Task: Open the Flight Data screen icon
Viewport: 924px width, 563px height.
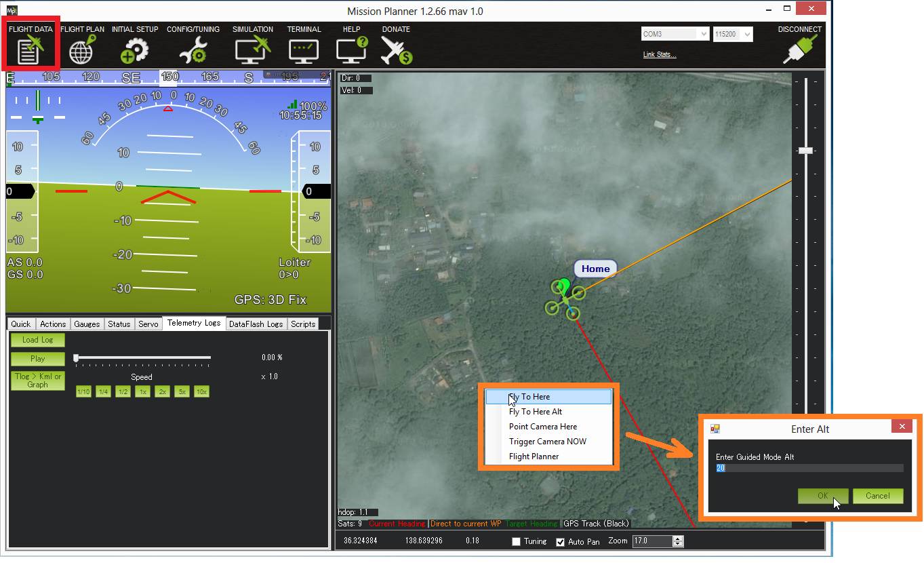Action: pos(30,50)
